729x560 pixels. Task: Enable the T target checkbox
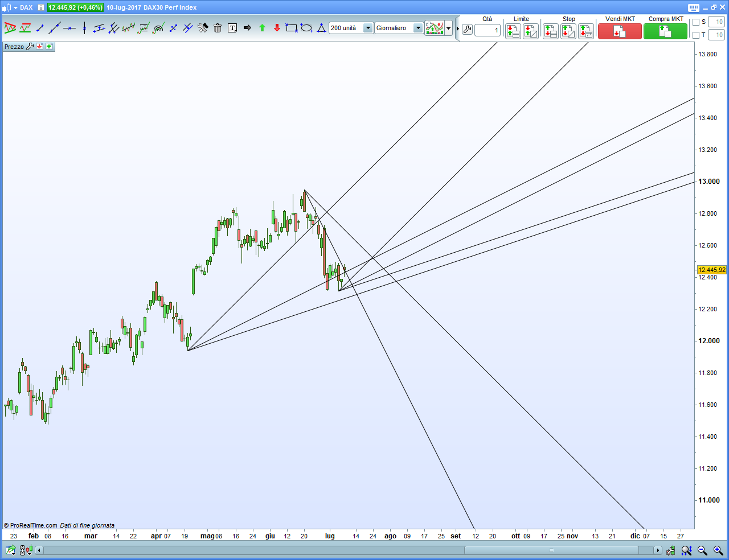pyautogui.click(x=696, y=35)
